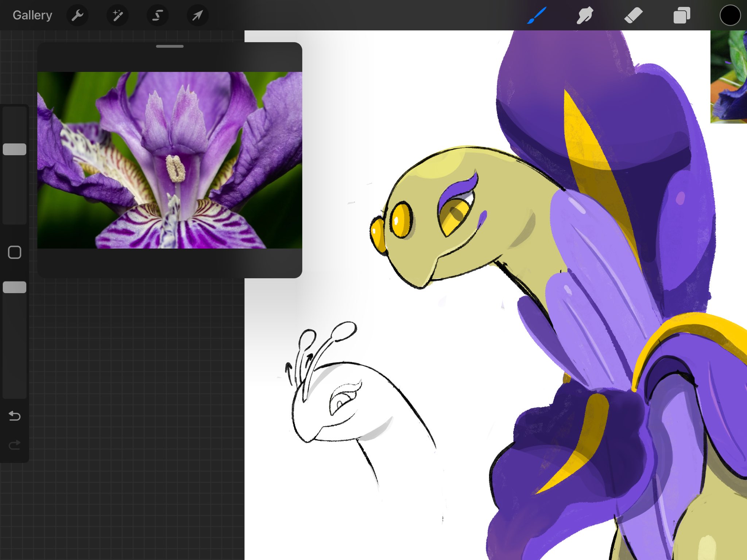This screenshot has width=747, height=560.
Task: Click the brush size slider handle
Action: (x=15, y=149)
